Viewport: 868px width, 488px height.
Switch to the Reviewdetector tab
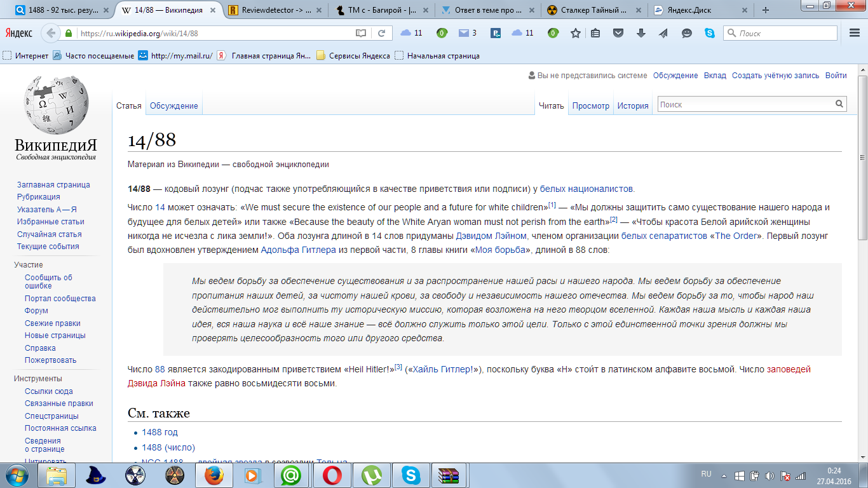(274, 10)
